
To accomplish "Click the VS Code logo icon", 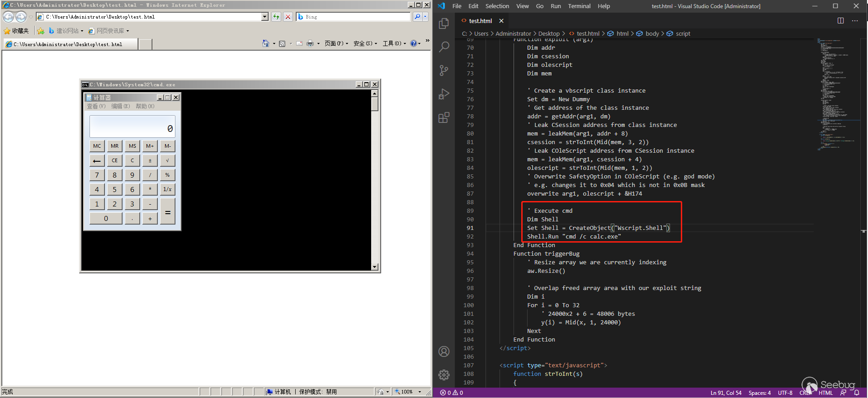I will (442, 6).
